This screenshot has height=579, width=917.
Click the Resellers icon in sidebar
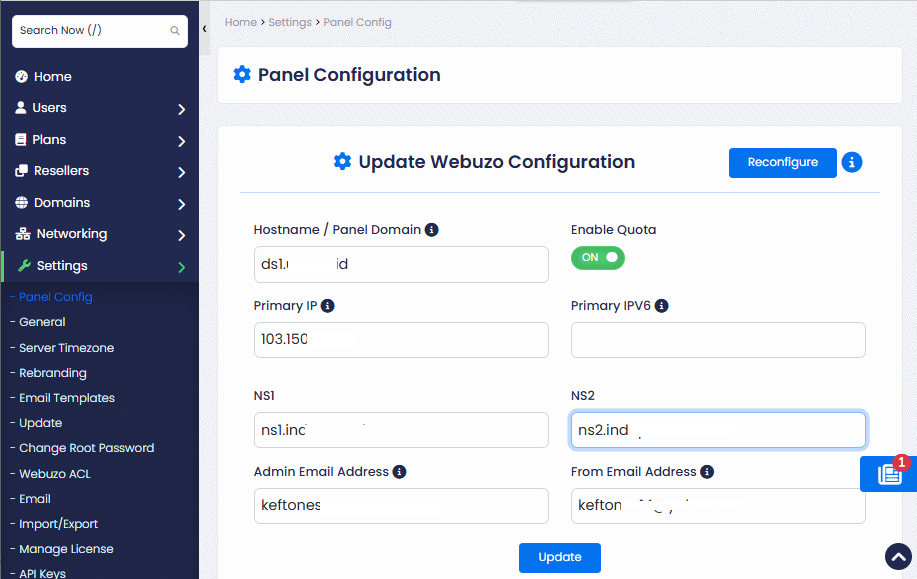22,171
